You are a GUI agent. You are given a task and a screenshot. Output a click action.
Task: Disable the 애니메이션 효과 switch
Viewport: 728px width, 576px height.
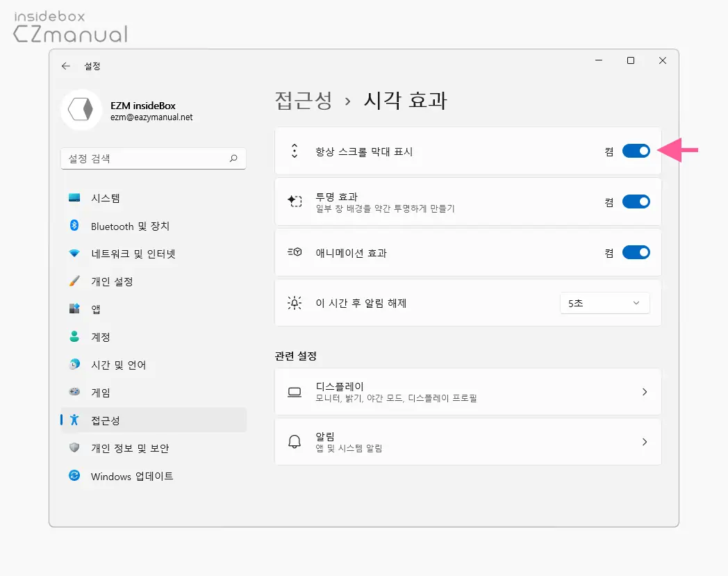tap(636, 252)
